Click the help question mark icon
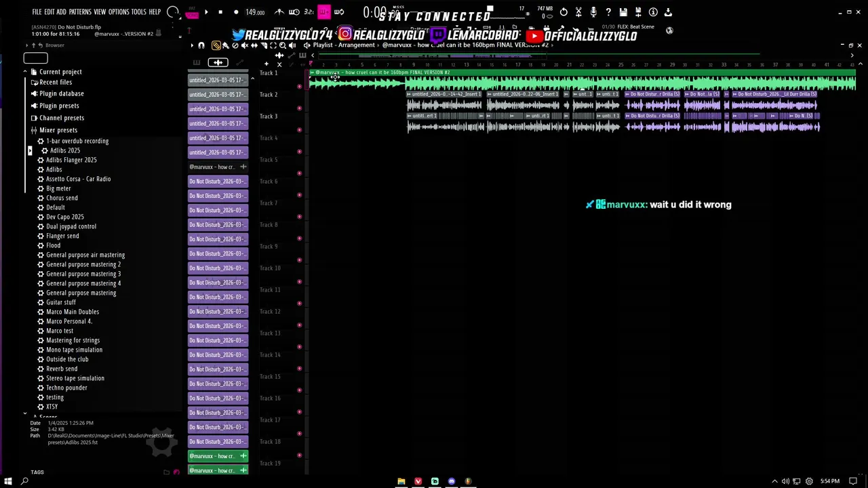This screenshot has height=488, width=868. click(x=608, y=12)
